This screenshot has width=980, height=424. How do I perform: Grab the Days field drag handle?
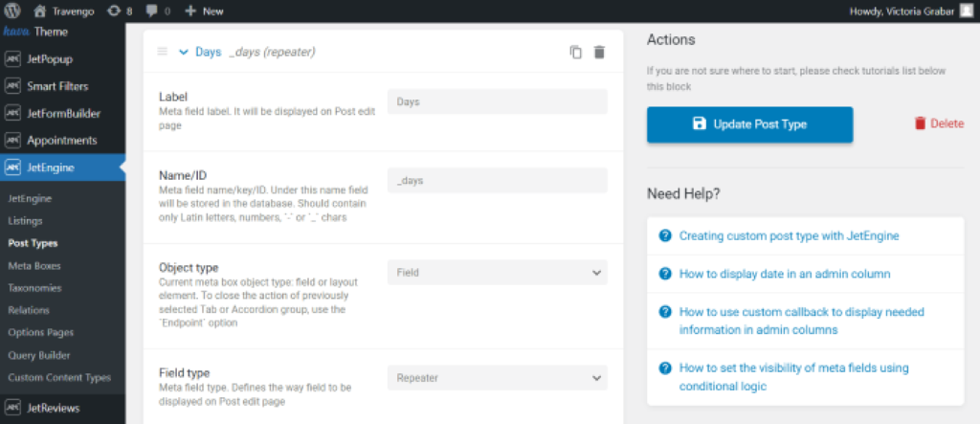coord(162,52)
